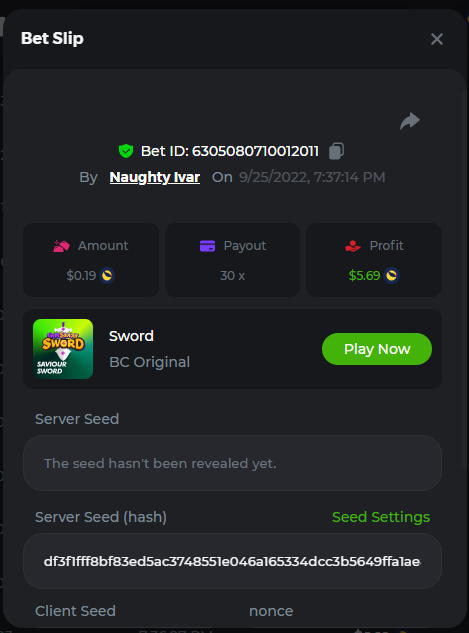Viewport: 469px width, 633px height.
Task: Copy the Bet ID using copy icon
Action: click(336, 151)
